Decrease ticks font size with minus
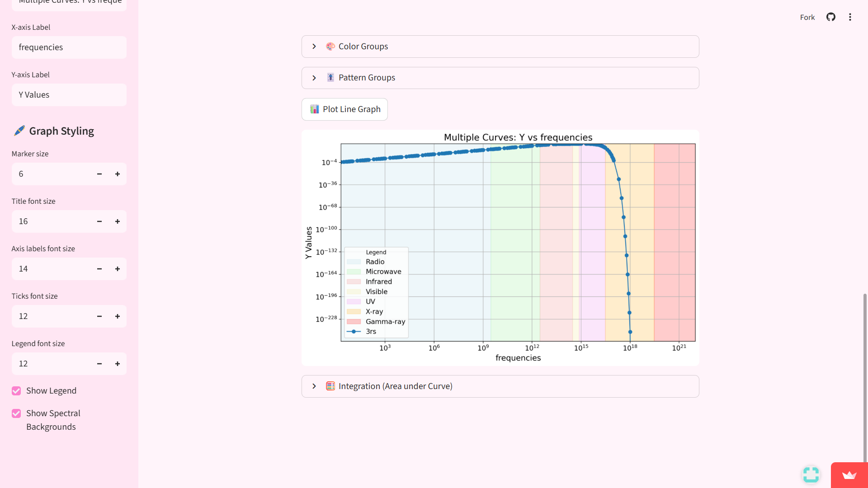The image size is (868, 488). [x=99, y=316]
